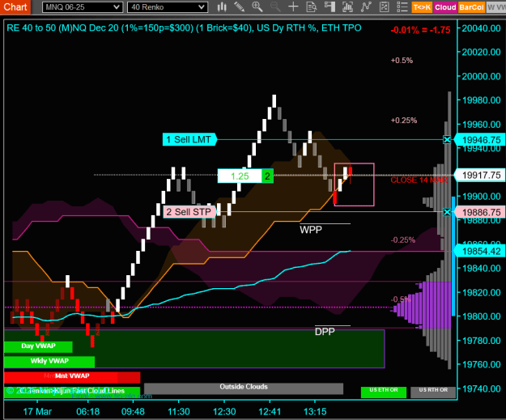Toggle the US RTH OR button
The width and height of the screenshot is (506, 420).
click(x=433, y=392)
